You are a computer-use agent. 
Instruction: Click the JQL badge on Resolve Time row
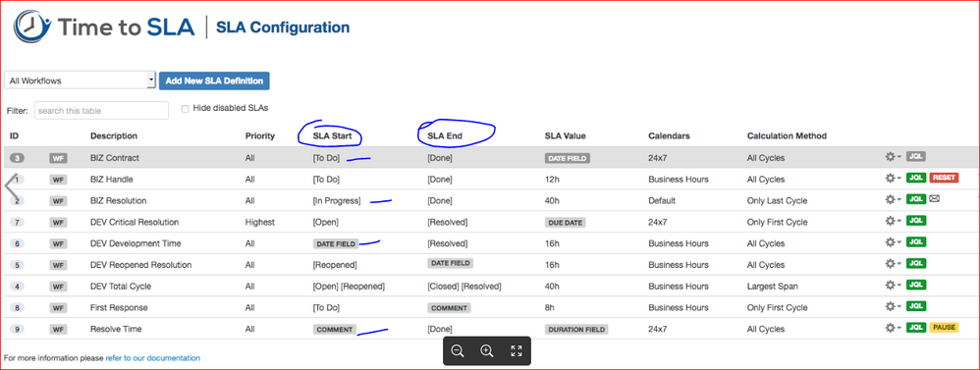pyautogui.click(x=916, y=328)
